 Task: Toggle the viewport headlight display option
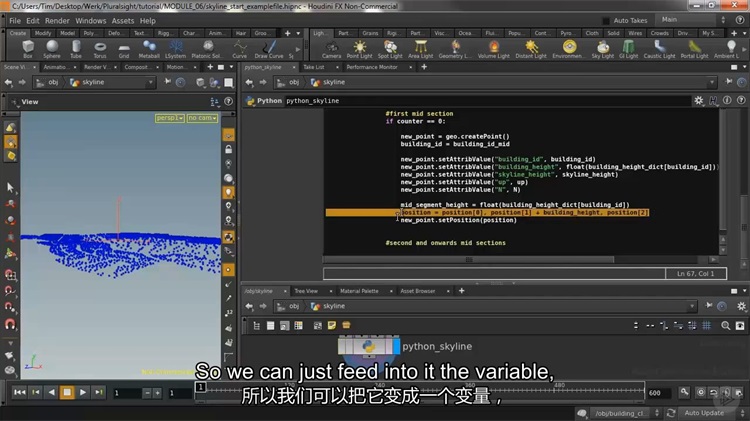point(229,192)
